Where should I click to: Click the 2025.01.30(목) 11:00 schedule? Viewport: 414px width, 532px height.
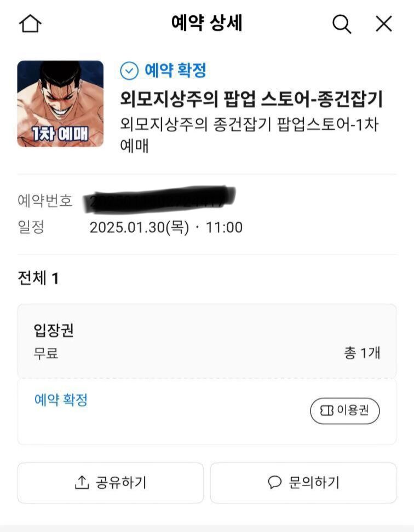pos(166,227)
